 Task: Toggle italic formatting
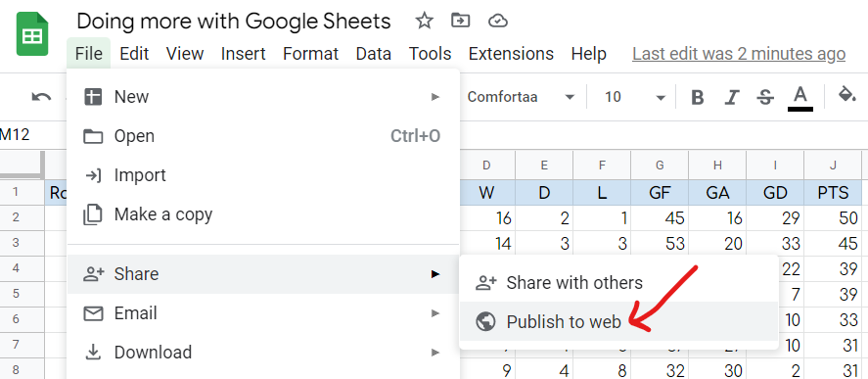[x=732, y=98]
